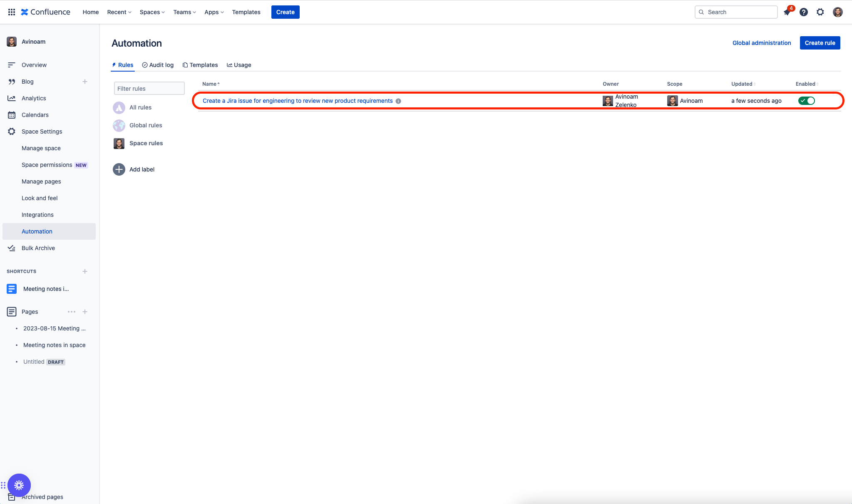
Task: Click the Filter rules input field
Action: pos(149,88)
